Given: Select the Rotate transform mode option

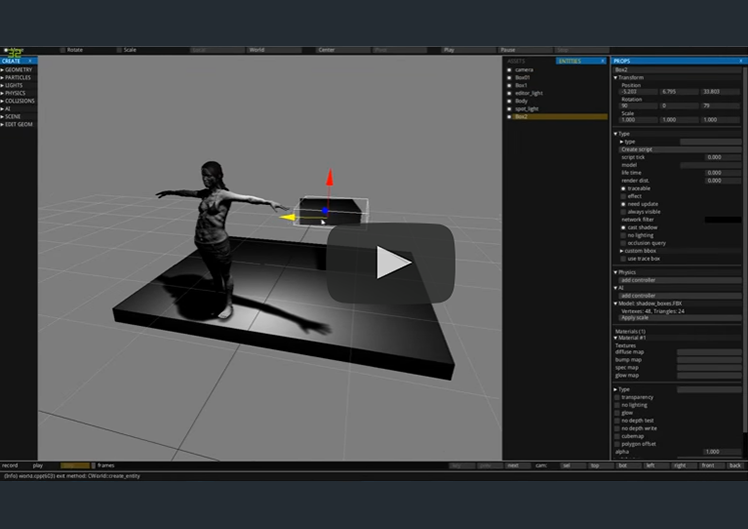Looking at the screenshot, I should 71,50.
